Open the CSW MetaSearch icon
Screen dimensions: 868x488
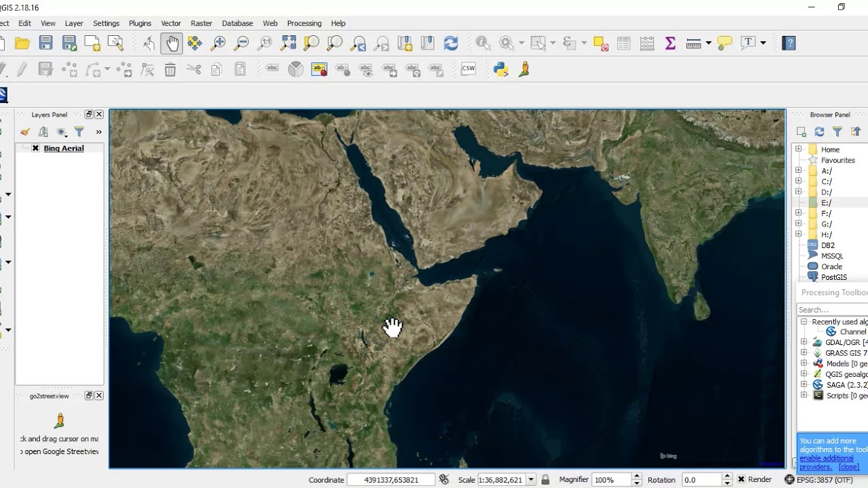(x=469, y=69)
